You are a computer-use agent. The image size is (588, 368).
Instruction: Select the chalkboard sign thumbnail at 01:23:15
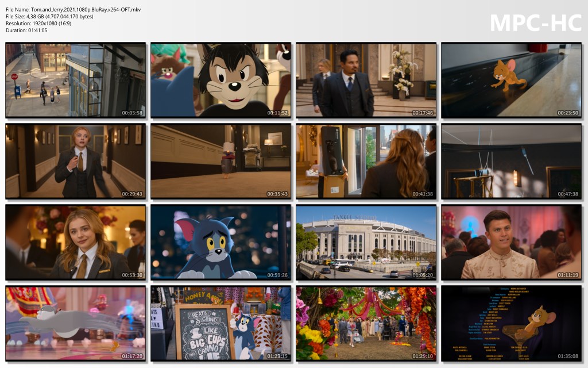[x=220, y=323]
